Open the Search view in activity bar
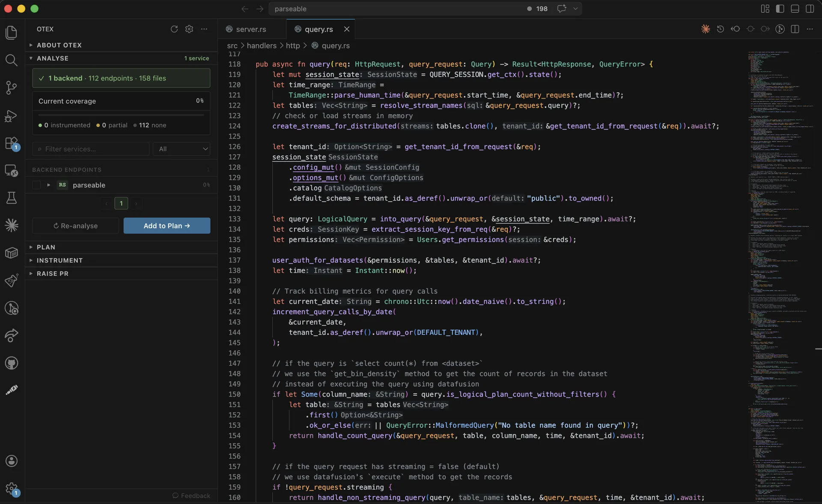The height and width of the screenshot is (504, 822). pyautogui.click(x=12, y=60)
